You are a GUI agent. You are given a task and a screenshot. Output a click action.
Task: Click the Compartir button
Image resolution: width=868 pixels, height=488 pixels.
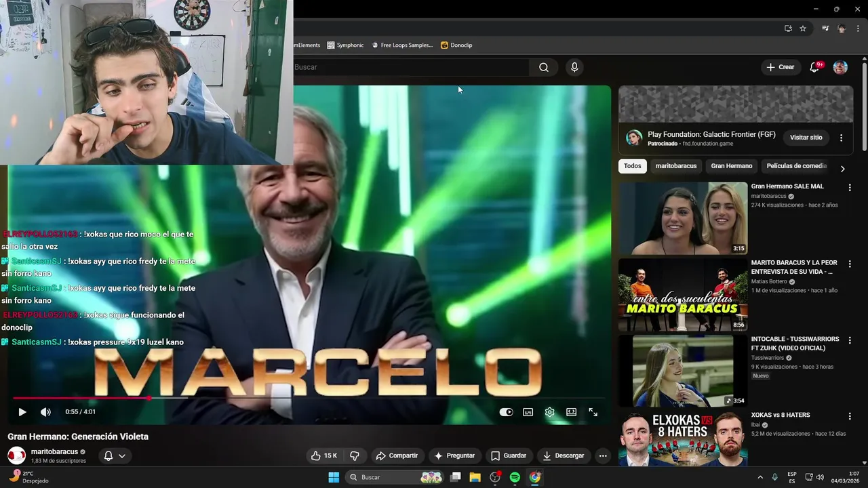(397, 455)
